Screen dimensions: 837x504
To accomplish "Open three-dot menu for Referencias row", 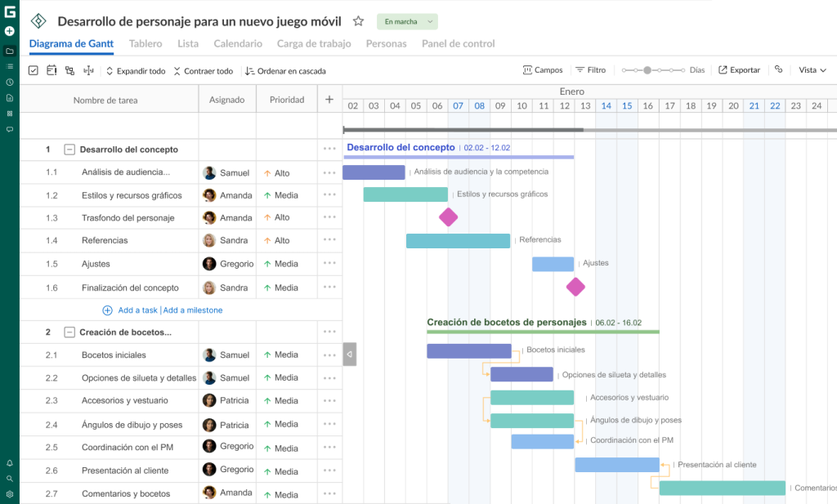I will coord(329,240).
